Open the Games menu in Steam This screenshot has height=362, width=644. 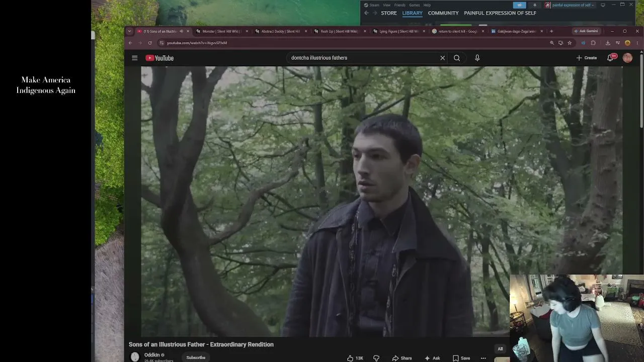tap(415, 5)
